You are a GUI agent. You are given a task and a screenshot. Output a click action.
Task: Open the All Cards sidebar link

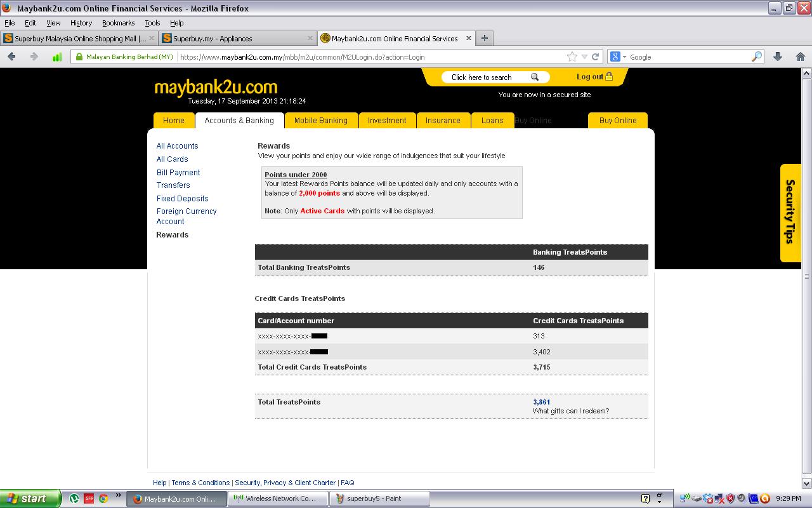pos(173,159)
